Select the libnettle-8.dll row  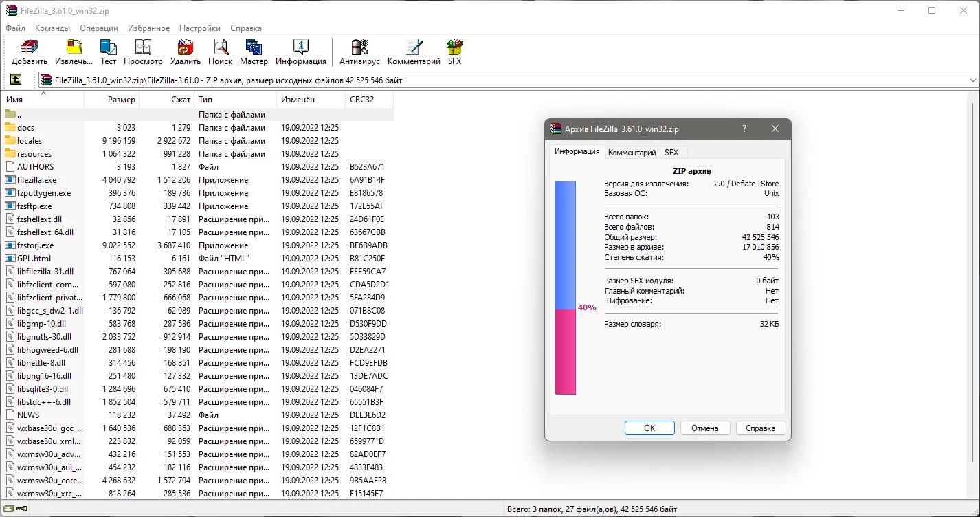coord(198,362)
